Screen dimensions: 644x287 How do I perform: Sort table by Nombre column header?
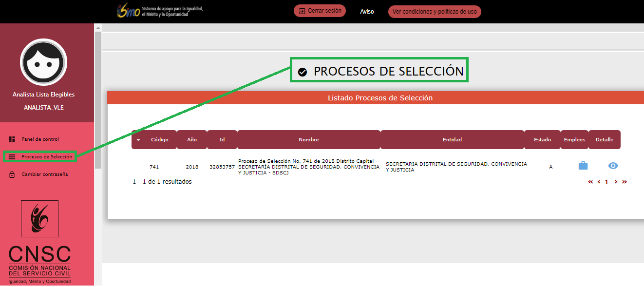pos(308,140)
